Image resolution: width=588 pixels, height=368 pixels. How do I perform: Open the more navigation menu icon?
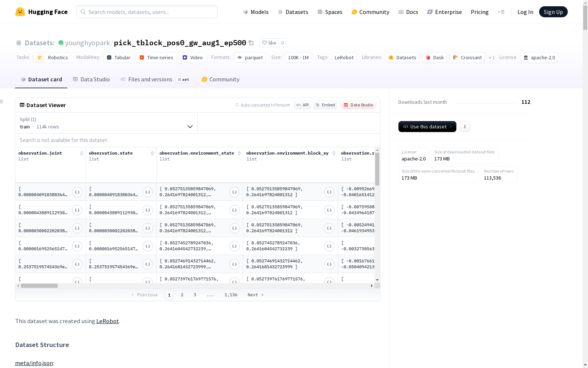[501, 12]
